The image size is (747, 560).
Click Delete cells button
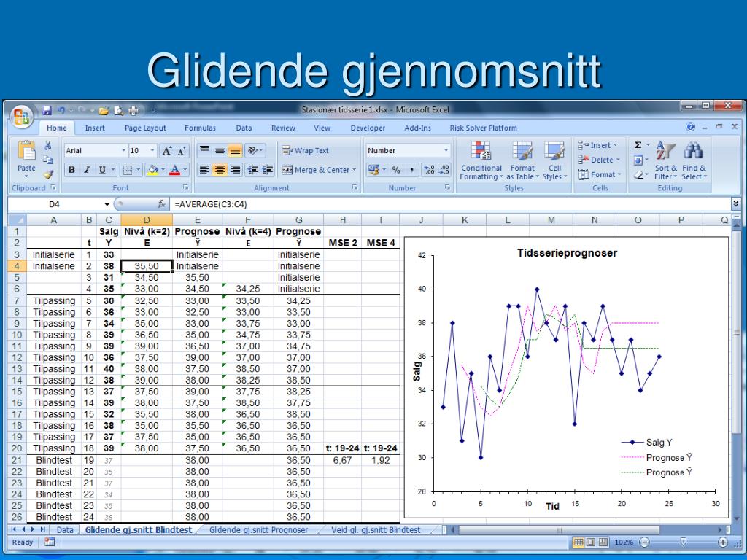[x=600, y=160]
